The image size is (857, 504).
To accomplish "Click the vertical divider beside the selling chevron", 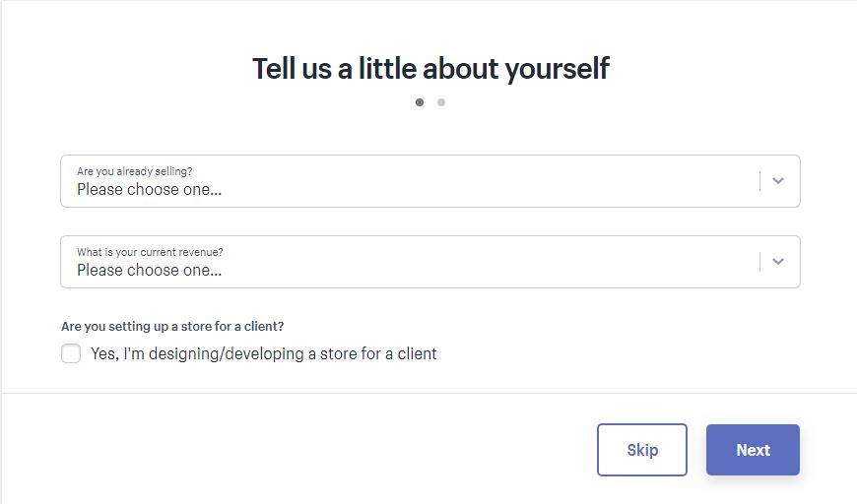I will tap(759, 181).
